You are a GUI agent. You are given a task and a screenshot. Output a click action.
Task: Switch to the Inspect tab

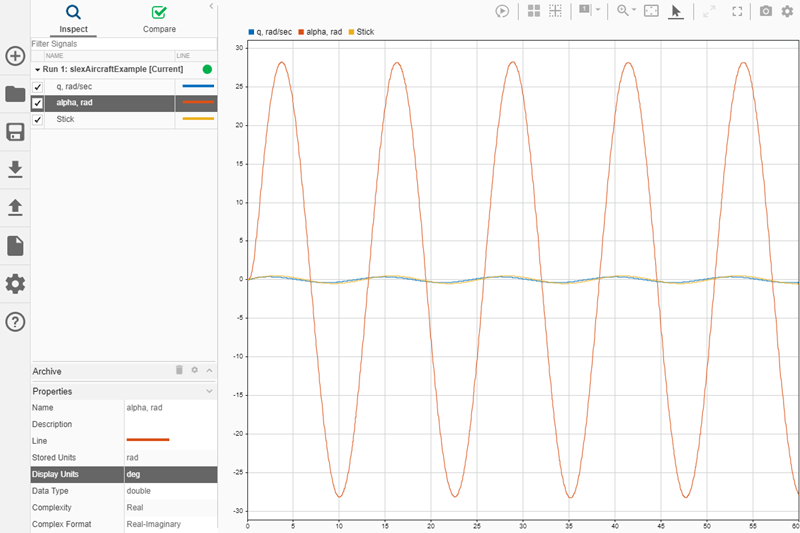point(73,19)
